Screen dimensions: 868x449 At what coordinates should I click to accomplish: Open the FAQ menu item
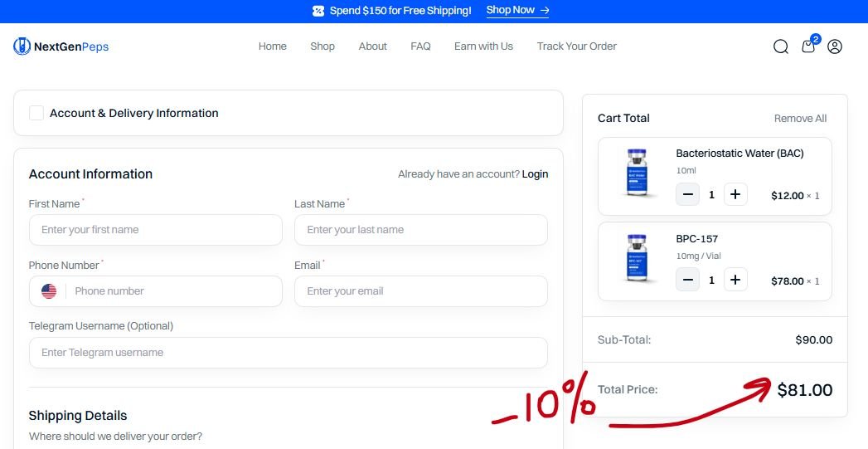[x=420, y=46]
